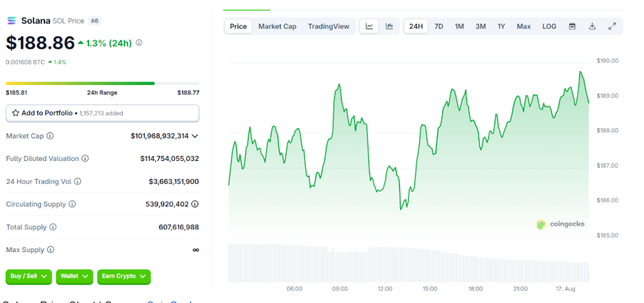Click the 24h Range progress bar
The height and width of the screenshot is (303, 644).
tap(102, 84)
